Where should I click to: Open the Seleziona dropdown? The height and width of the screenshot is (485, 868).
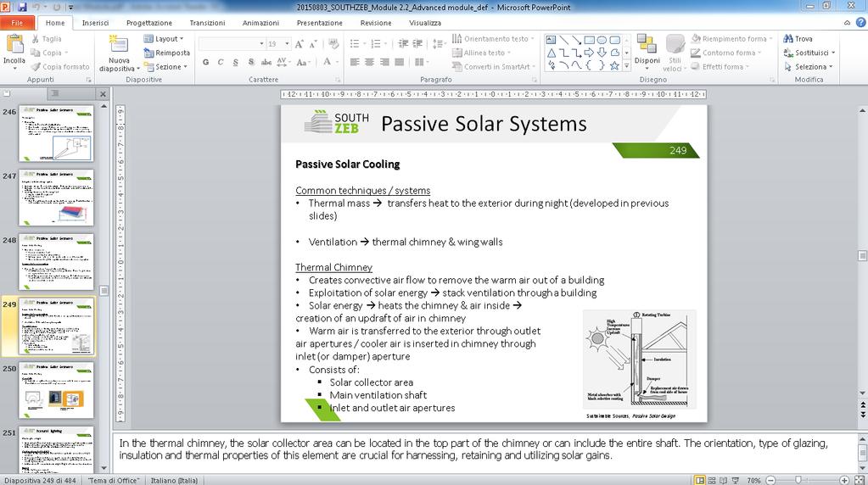(x=808, y=66)
